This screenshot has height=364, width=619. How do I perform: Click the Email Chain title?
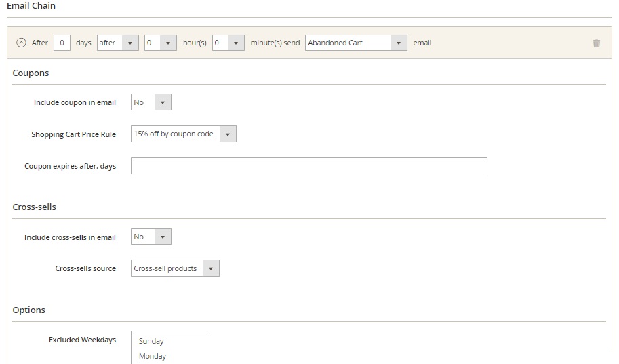(x=31, y=6)
